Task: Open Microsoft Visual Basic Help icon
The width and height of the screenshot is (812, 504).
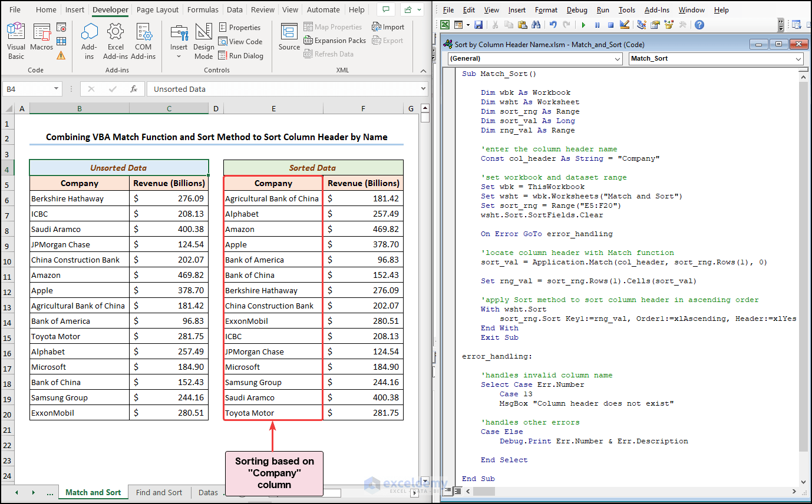Action: click(x=699, y=25)
